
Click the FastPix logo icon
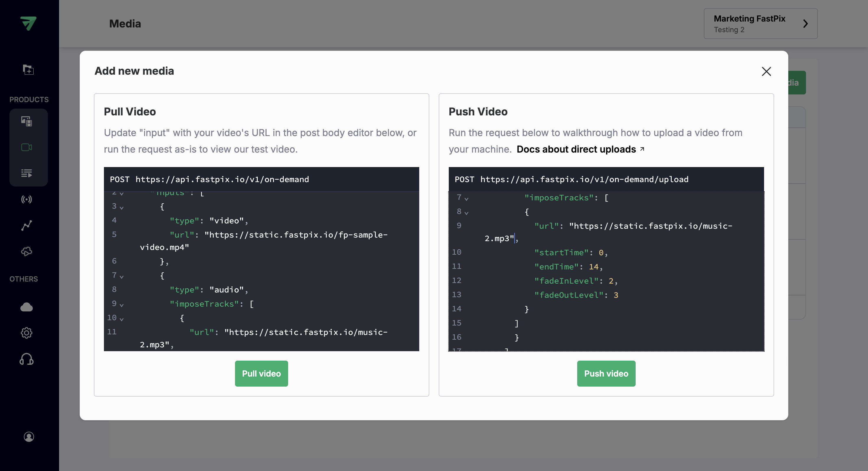28,23
